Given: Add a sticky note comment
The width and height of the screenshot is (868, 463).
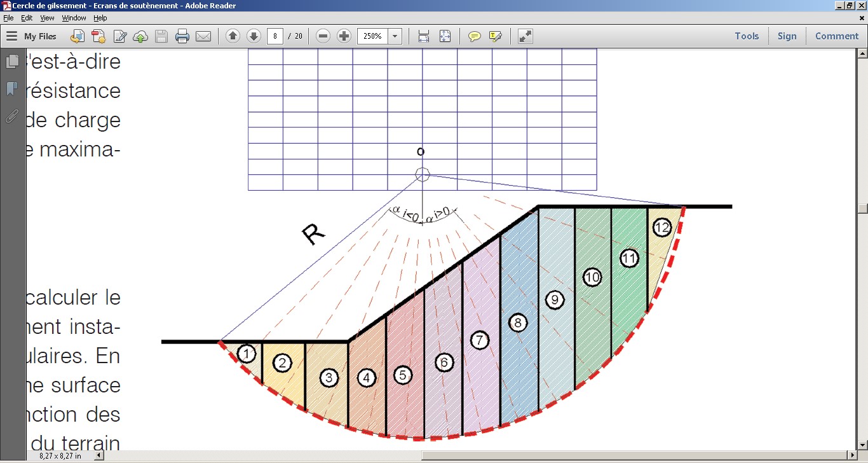Looking at the screenshot, I should [474, 36].
